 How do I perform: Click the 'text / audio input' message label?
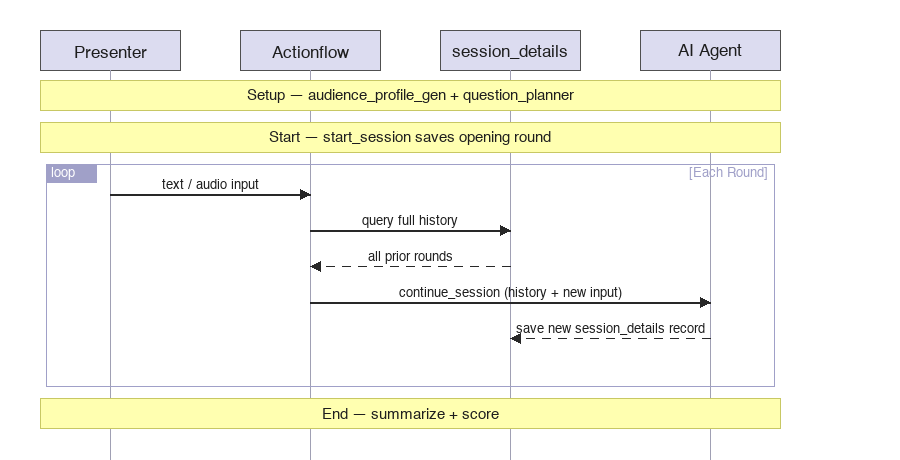click(210, 184)
